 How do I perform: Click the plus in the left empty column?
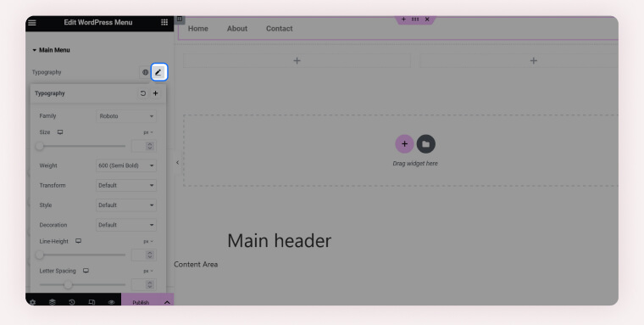click(x=297, y=61)
